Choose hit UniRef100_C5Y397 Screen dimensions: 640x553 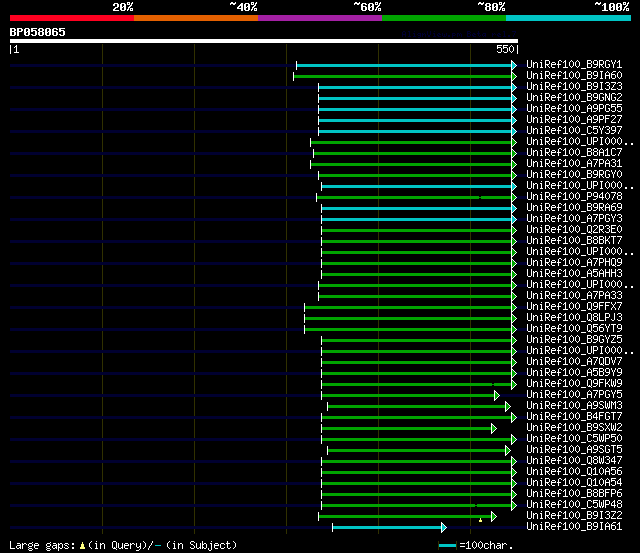[x=574, y=131]
